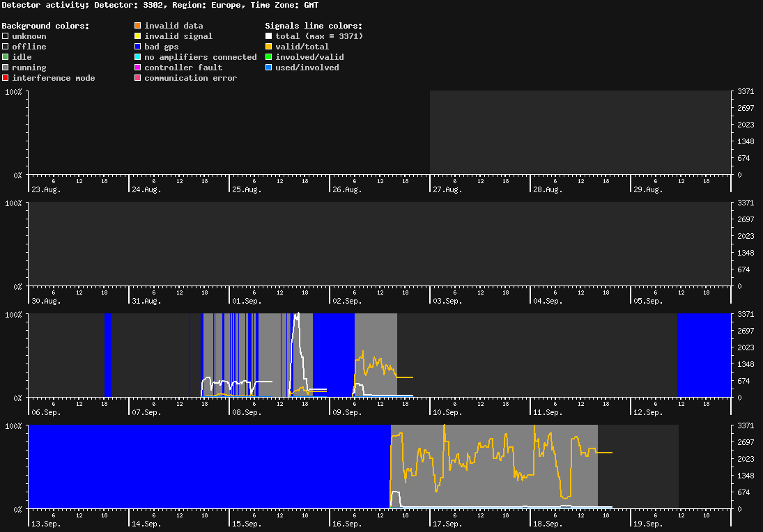Click the blue used/involved line swatch
This screenshot has height=532, width=763.
pyautogui.click(x=268, y=68)
